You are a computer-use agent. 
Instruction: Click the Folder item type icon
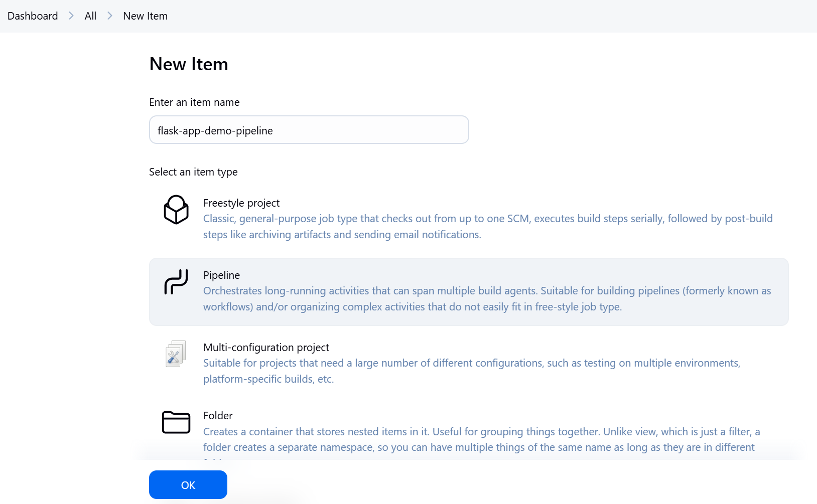(176, 422)
